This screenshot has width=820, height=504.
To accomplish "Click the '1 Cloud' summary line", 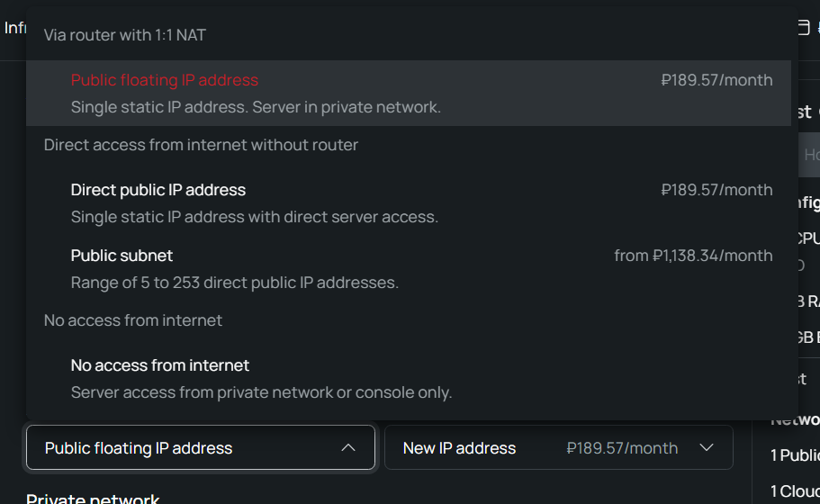I will pyautogui.click(x=795, y=491).
